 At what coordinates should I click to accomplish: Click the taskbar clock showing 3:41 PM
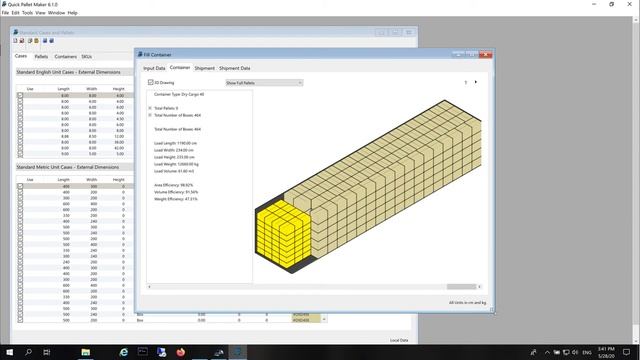[607, 352]
